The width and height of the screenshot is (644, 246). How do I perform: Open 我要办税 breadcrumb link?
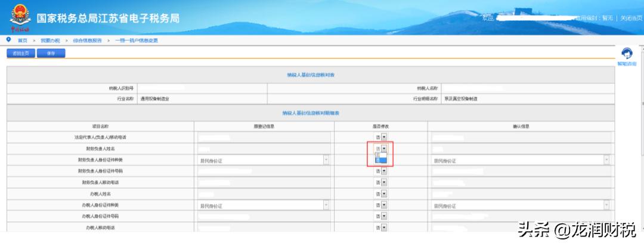tap(50, 40)
